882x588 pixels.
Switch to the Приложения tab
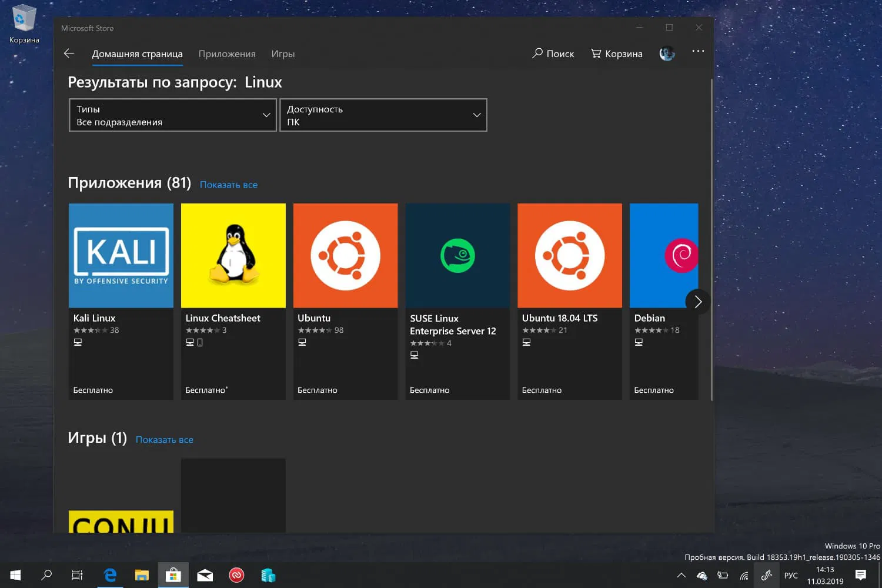tap(227, 54)
